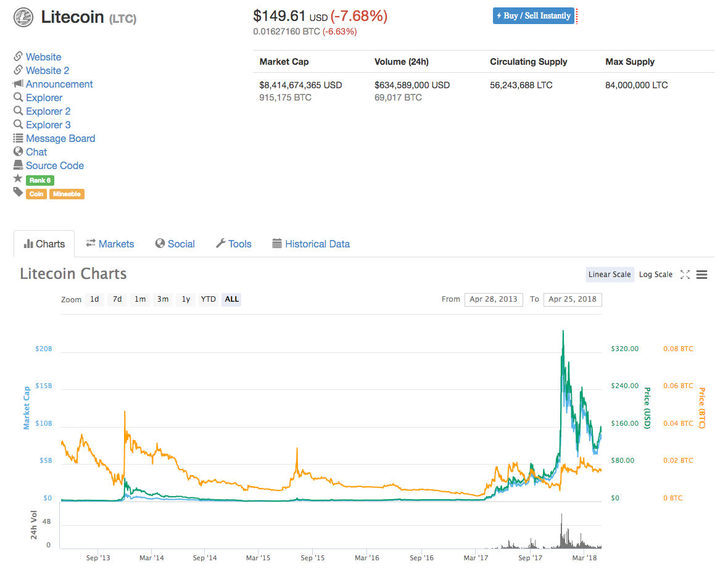Screen dimensions: 728x572
Task: Toggle the Market Cap axis legend
Action: pos(27,408)
